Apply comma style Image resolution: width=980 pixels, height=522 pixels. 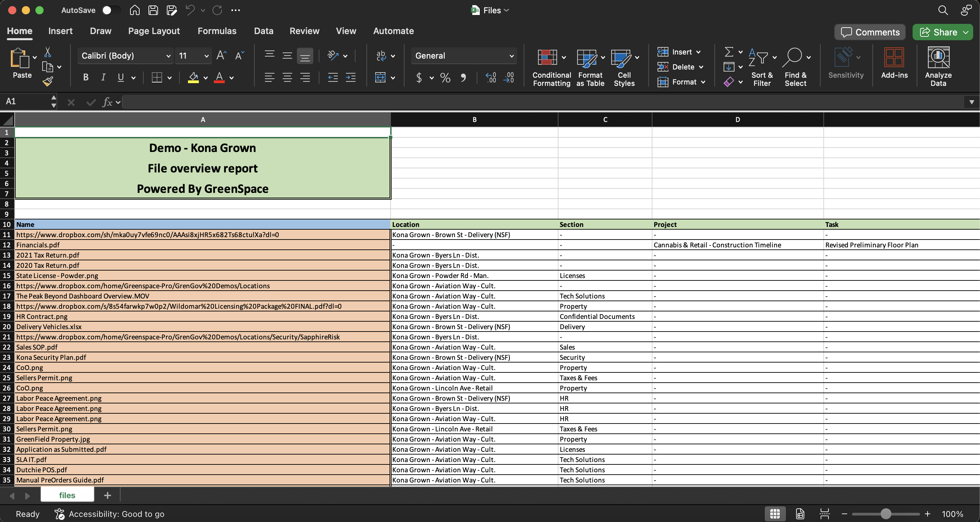tap(463, 78)
